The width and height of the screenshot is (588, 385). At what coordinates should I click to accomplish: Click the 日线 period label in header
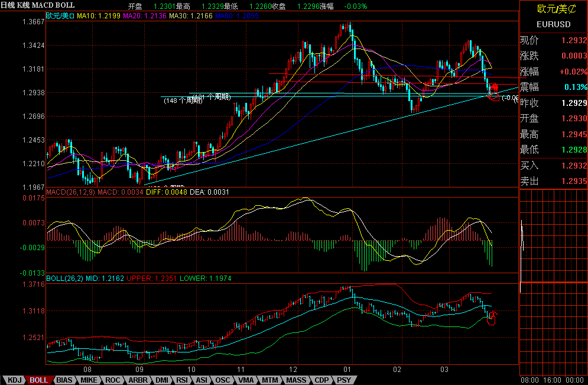[8, 5]
